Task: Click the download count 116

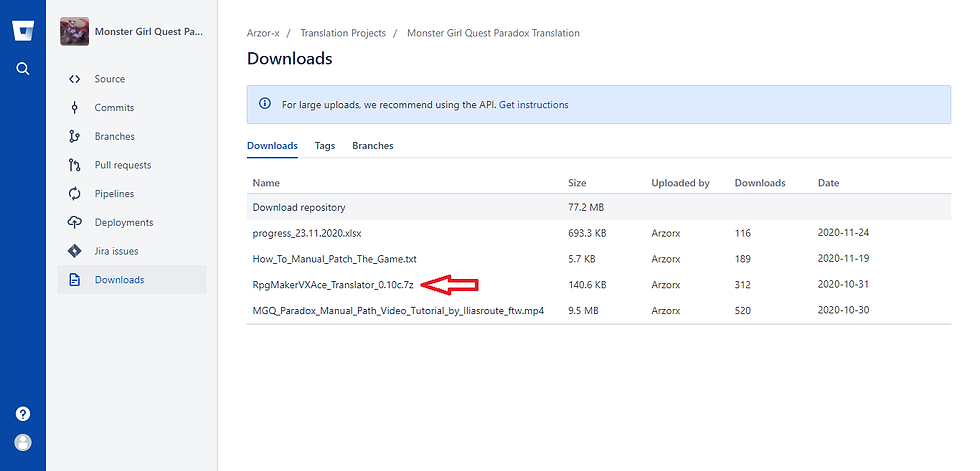Action: coord(743,233)
